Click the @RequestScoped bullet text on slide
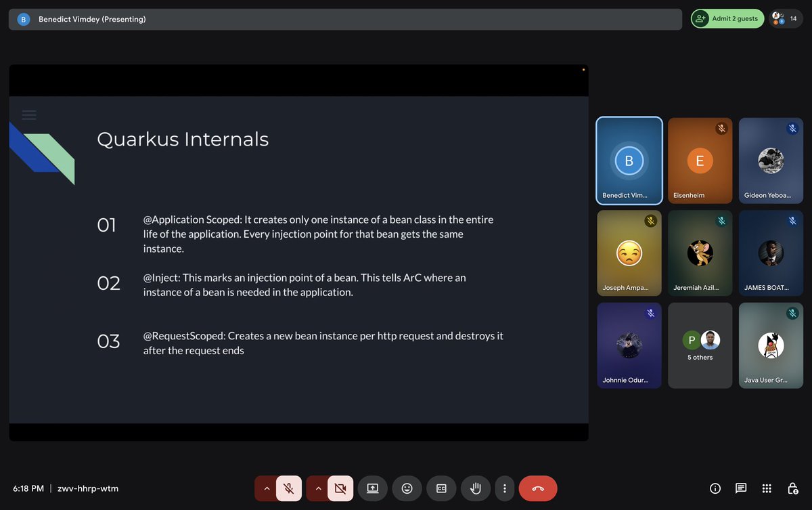 pyautogui.click(x=323, y=343)
